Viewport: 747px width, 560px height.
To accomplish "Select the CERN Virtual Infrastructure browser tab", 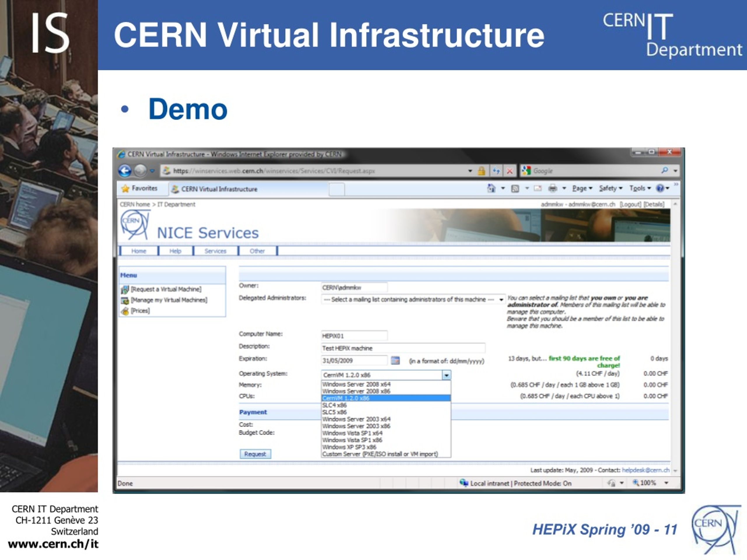I will click(248, 189).
